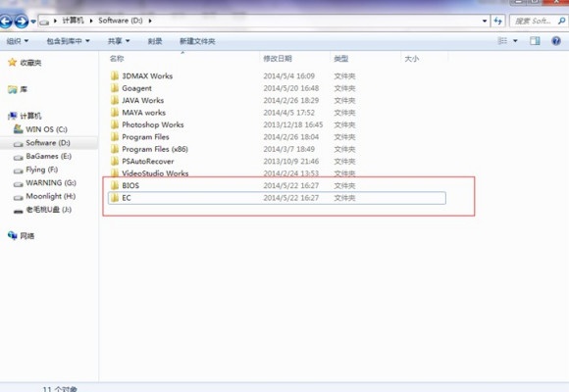Select Software (D:) drive in sidebar

48,143
